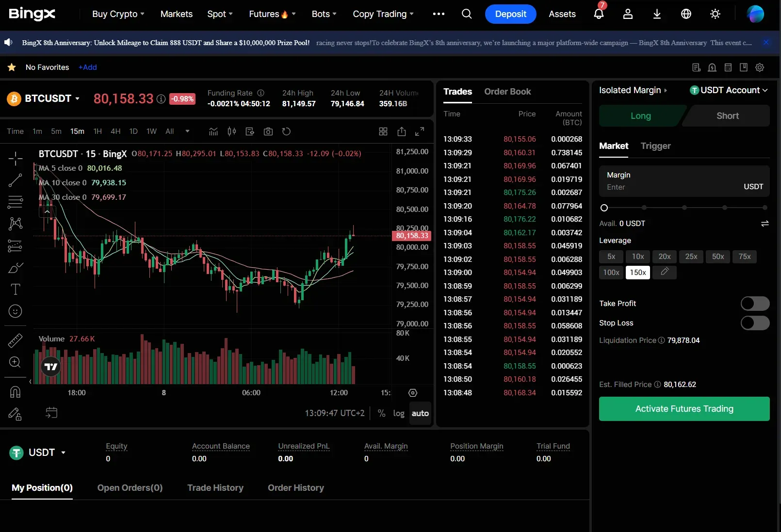Select 100x leverage option
The height and width of the screenshot is (532, 781).
click(611, 273)
